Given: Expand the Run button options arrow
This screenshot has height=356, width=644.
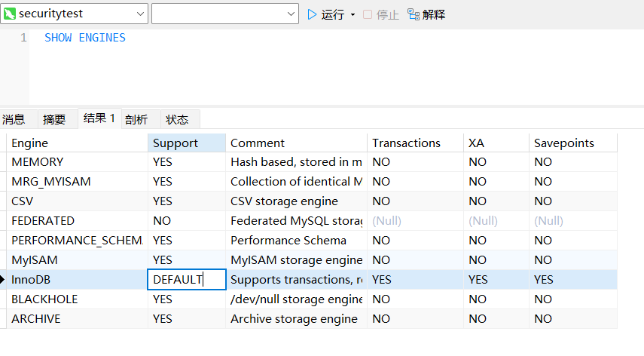Looking at the screenshot, I should 353,15.
